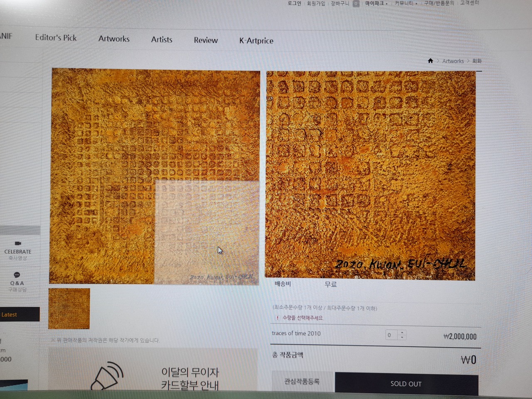Click the 배송비 shipping label
The image size is (532, 399).
coord(283,284)
